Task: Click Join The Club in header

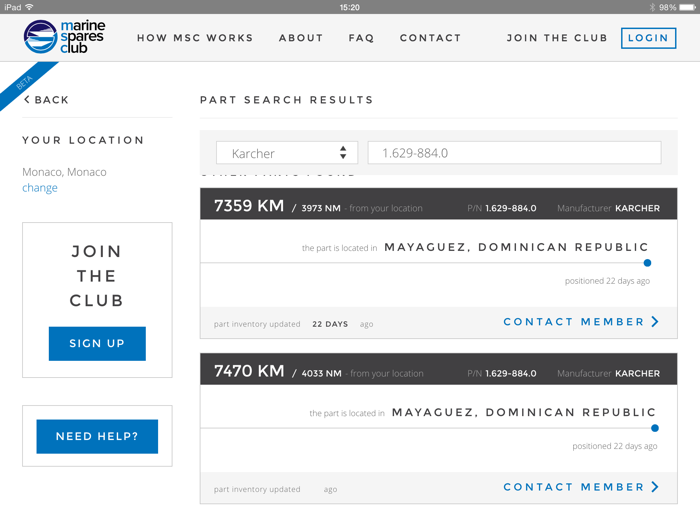Action: tap(557, 38)
